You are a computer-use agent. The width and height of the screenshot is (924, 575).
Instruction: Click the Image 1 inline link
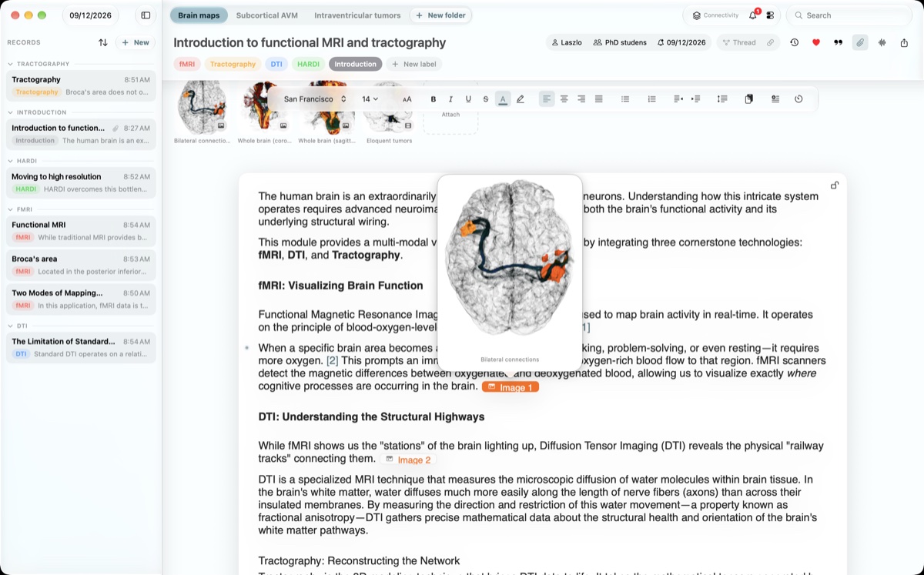511,387
